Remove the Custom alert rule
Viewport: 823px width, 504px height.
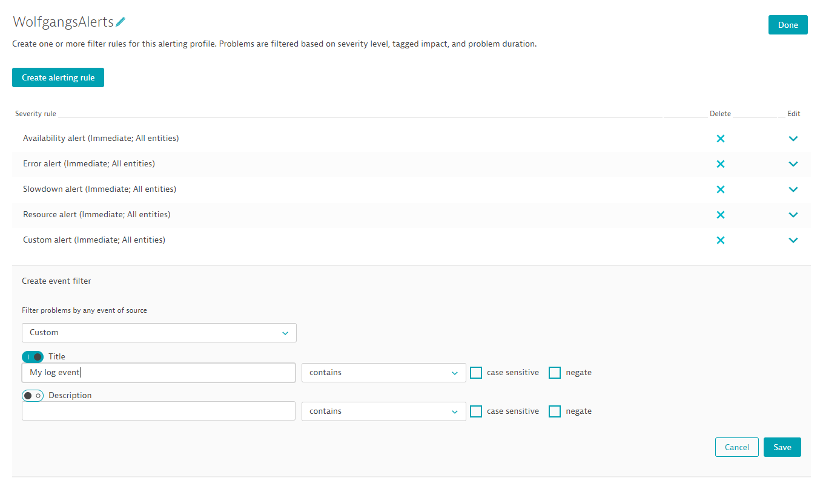(x=720, y=240)
